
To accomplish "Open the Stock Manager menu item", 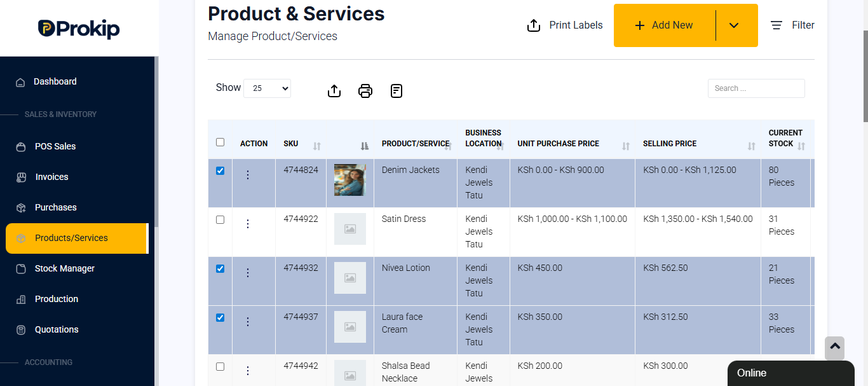I will point(64,268).
